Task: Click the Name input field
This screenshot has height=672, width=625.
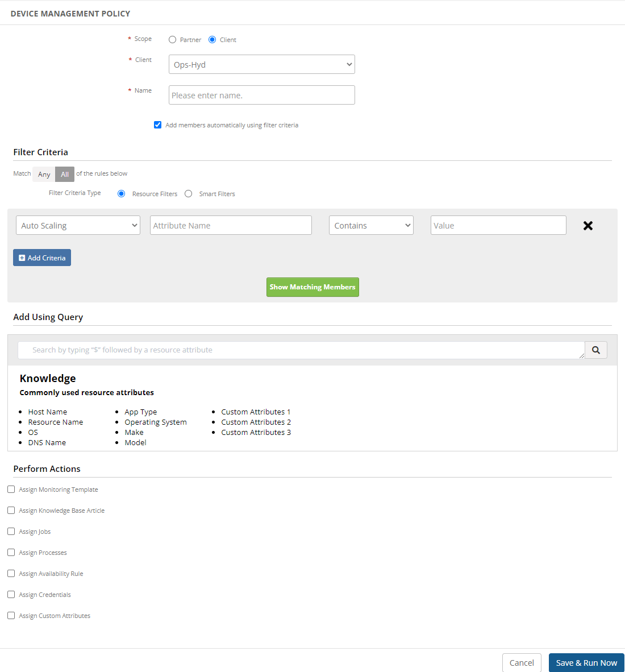Action: pyautogui.click(x=261, y=95)
